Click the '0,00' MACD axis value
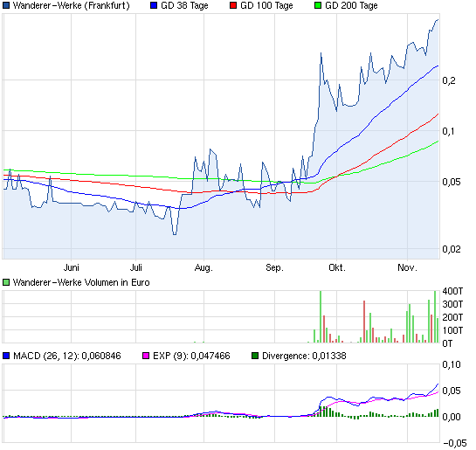 452,417
